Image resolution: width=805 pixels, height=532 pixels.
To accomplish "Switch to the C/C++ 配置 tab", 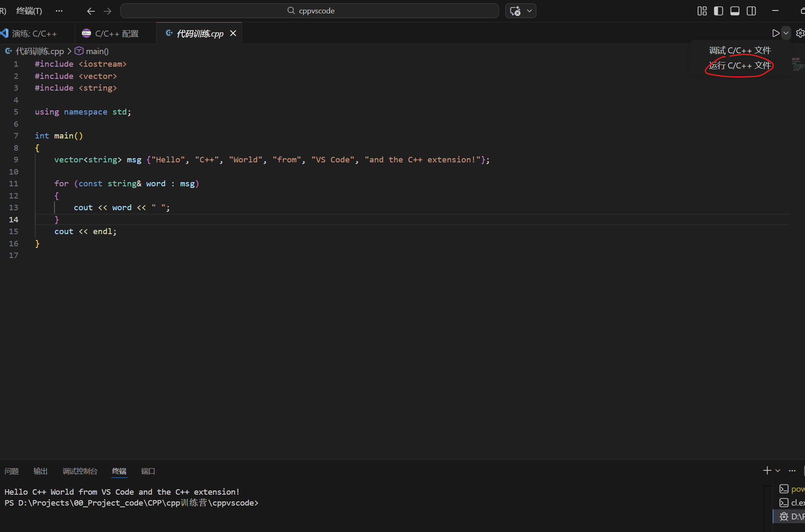I will [116, 34].
